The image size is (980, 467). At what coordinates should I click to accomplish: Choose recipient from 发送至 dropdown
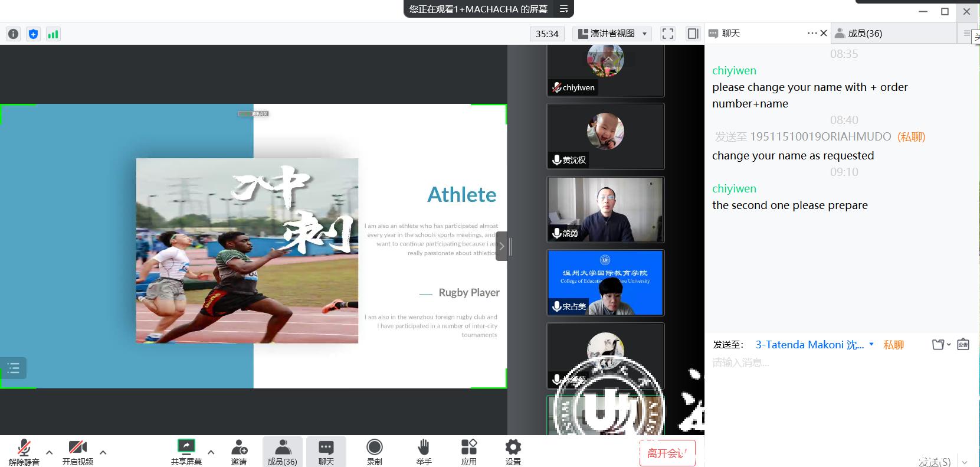(814, 345)
